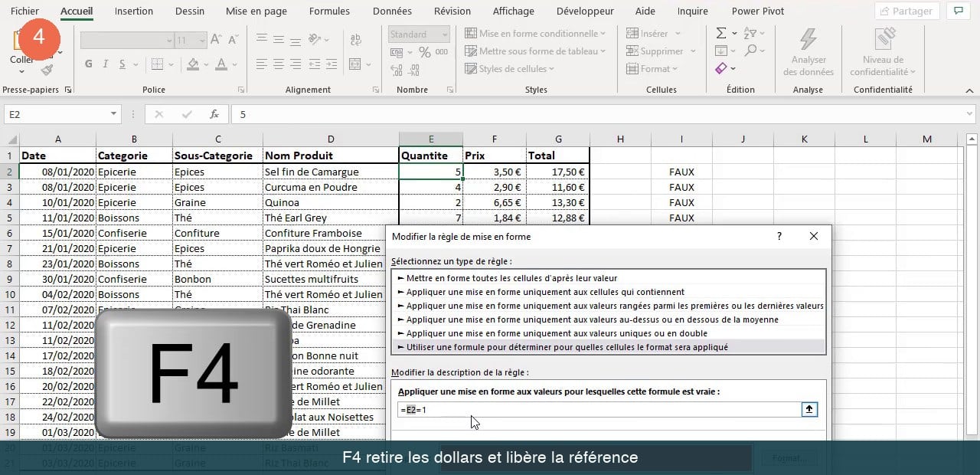
Task: Apply accounting number format icon
Action: point(396,53)
